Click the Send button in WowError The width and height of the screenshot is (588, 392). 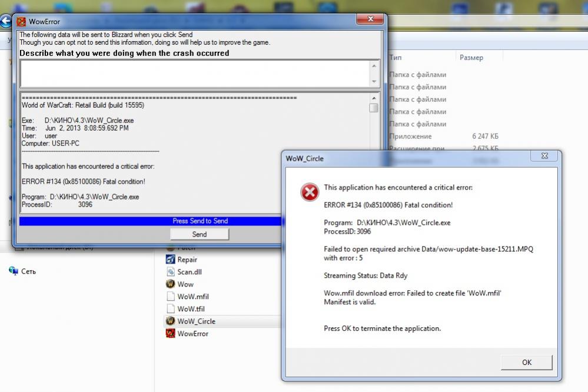[200, 234]
